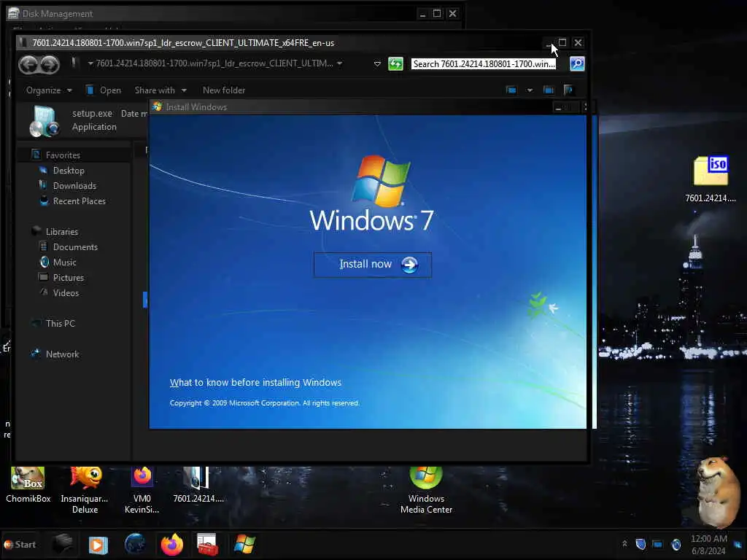
Task: Open the view options dropdown arrow
Action: click(530, 90)
